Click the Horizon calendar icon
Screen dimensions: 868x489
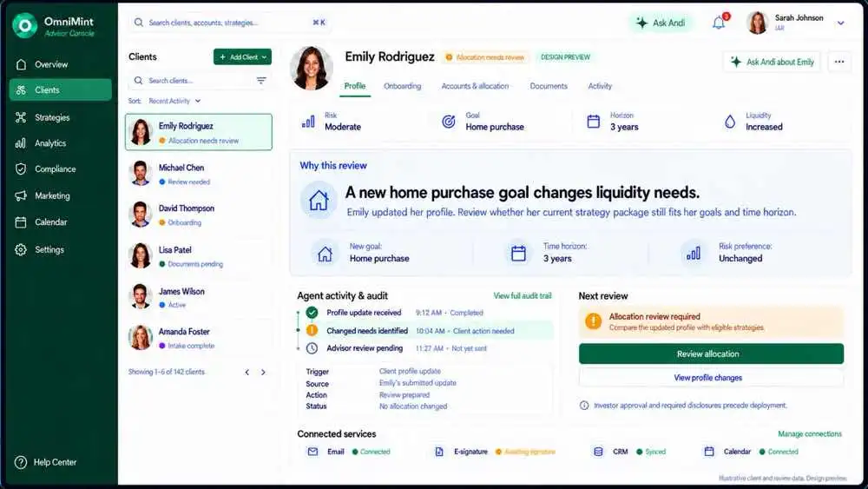tap(594, 122)
